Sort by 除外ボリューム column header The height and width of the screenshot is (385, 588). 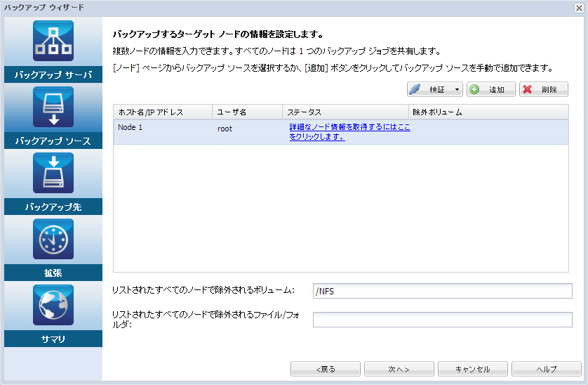tap(488, 112)
